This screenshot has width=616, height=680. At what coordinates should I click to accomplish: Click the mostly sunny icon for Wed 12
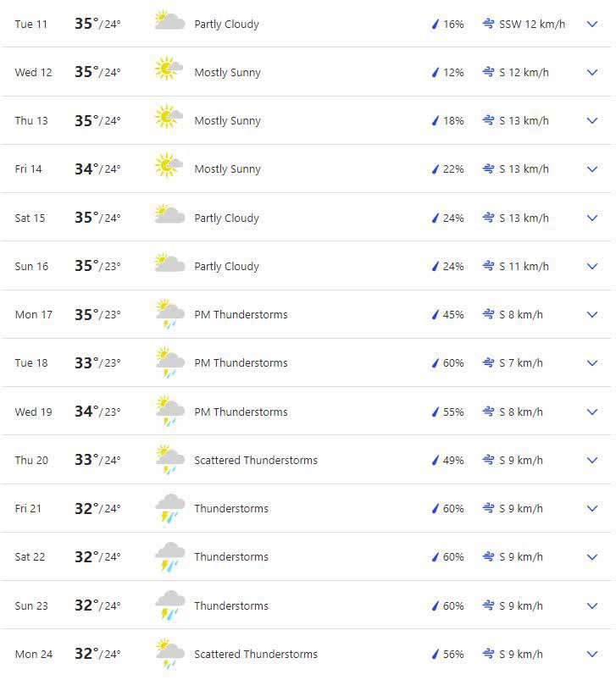[169, 69]
